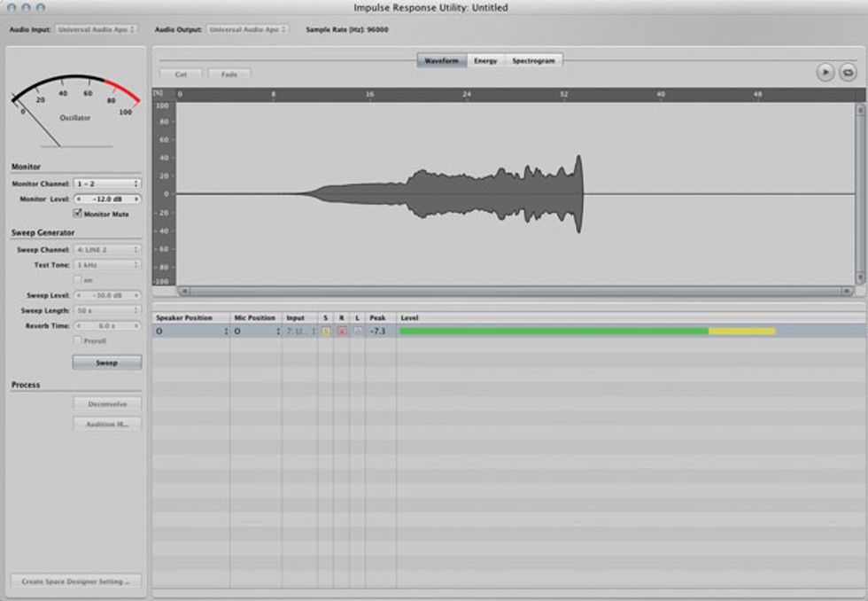Enable the test tone 'on' checkbox
Screen dimensions: 868x601
(78, 280)
